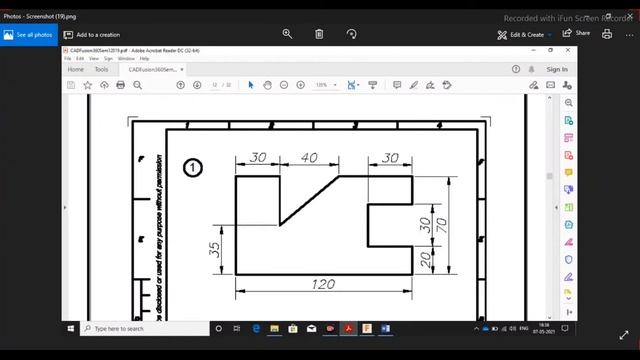Open the Acrobat View menu

coord(94,59)
